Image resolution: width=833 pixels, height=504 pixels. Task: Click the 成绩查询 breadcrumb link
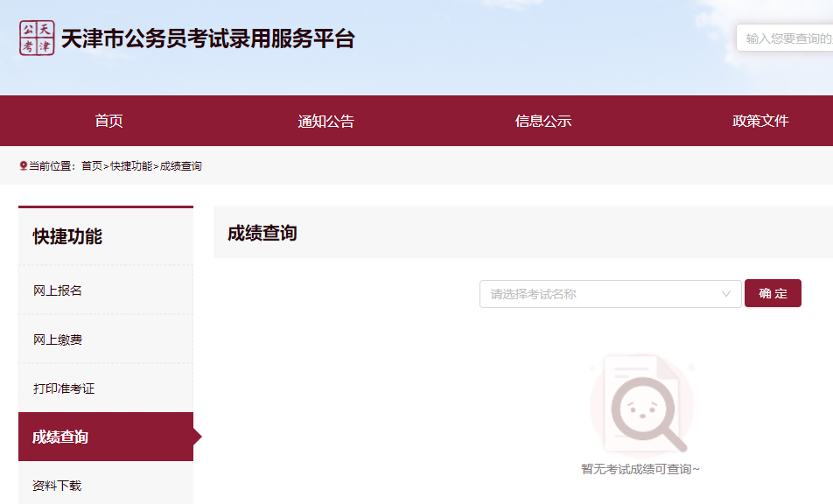[181, 166]
